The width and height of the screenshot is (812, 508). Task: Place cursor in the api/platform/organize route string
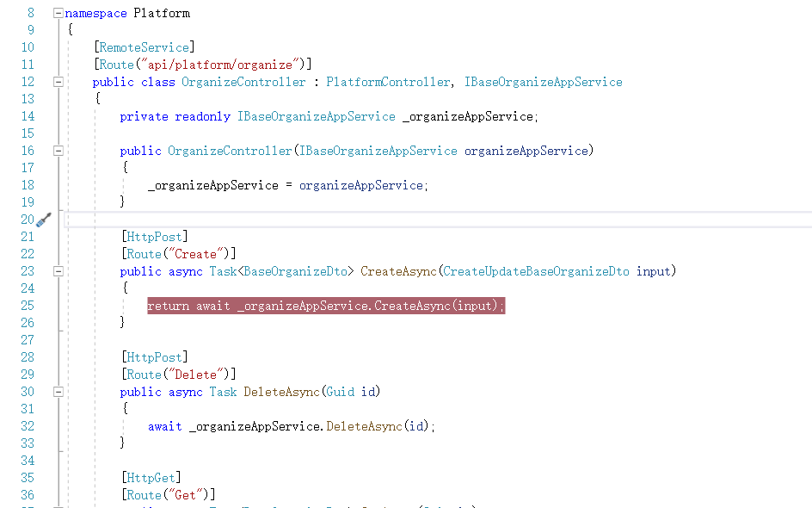pos(220,64)
